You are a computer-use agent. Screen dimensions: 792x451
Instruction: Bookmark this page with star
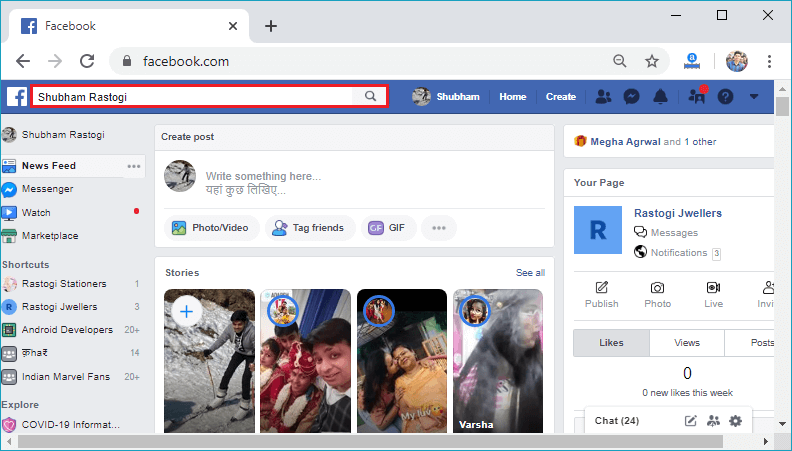click(x=652, y=61)
